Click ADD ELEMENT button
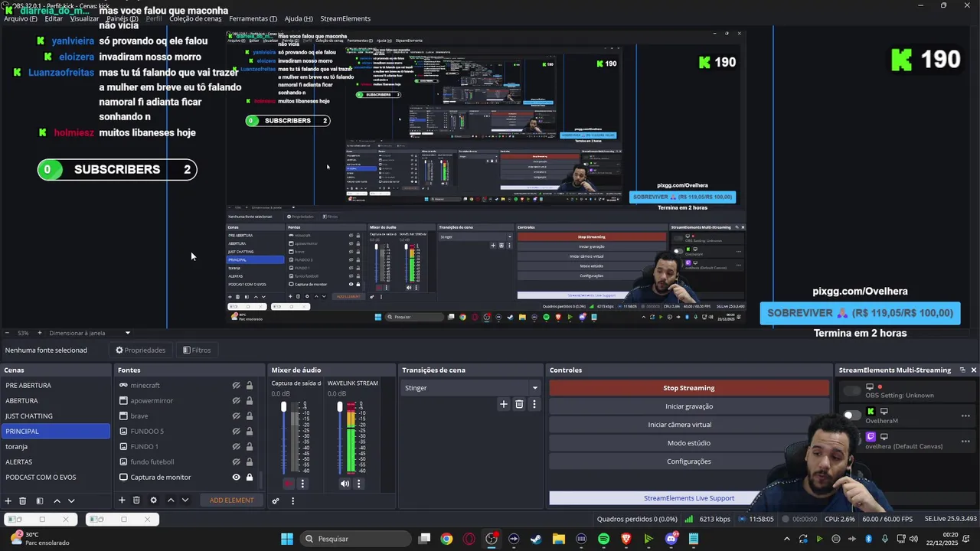Screen dimensions: 980x551 point(232,500)
